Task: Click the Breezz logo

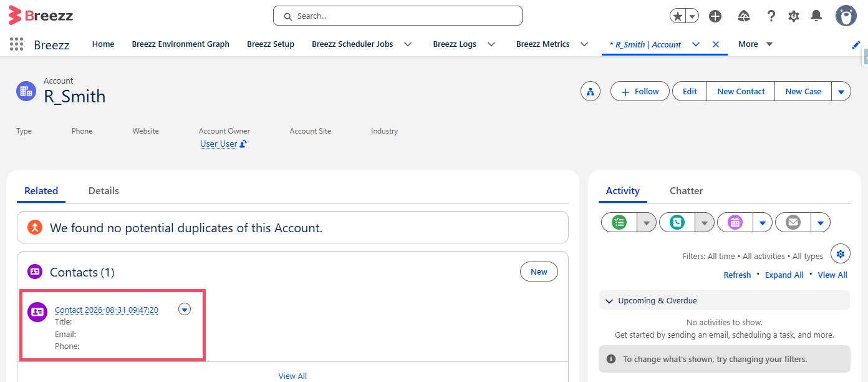Action: click(x=41, y=16)
